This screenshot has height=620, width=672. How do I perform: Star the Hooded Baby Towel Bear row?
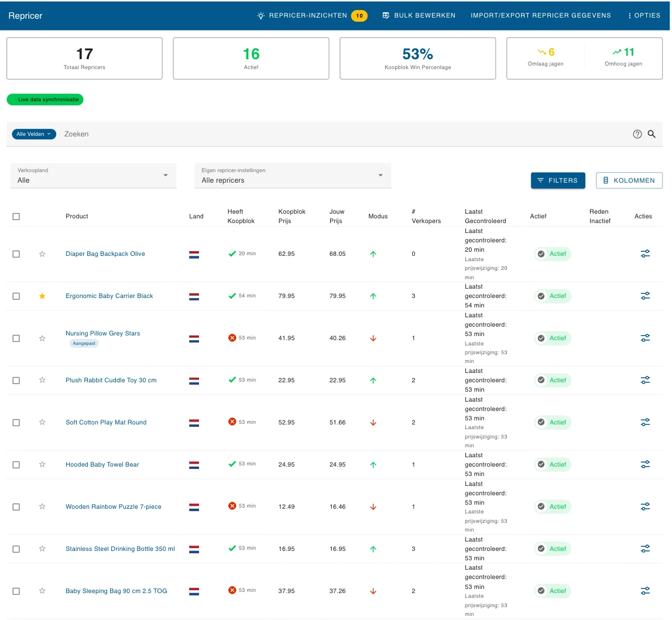(x=42, y=464)
